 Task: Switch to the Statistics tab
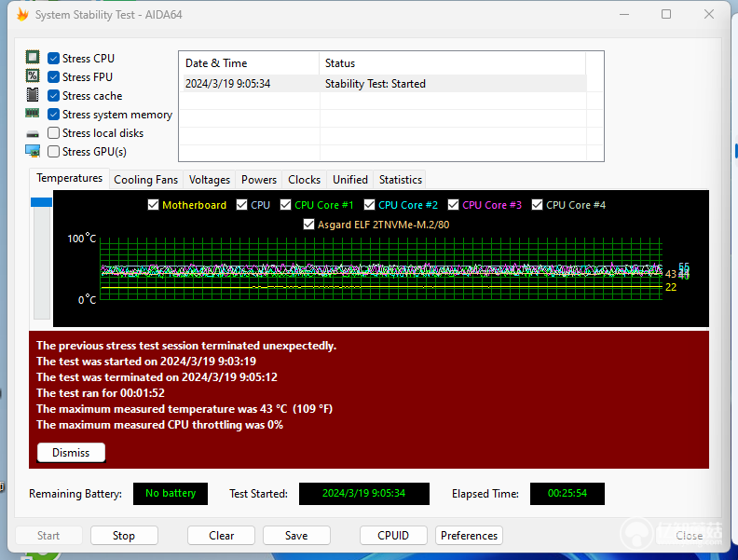point(401,180)
